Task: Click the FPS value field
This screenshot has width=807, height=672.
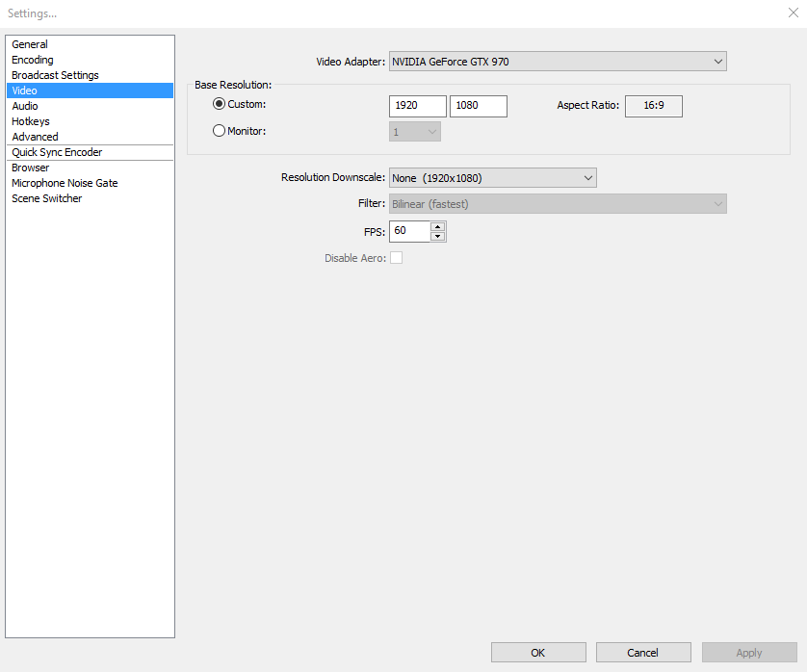Action: point(409,231)
